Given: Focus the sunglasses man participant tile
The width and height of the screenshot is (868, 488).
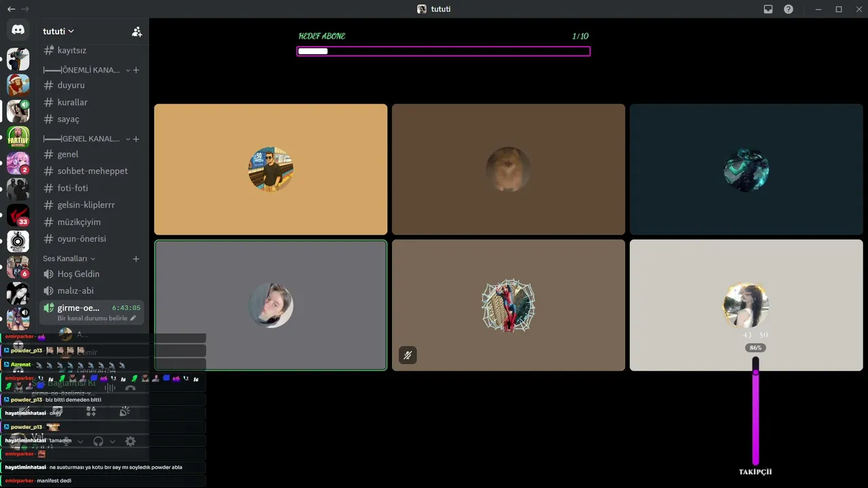Looking at the screenshot, I should coord(271,169).
